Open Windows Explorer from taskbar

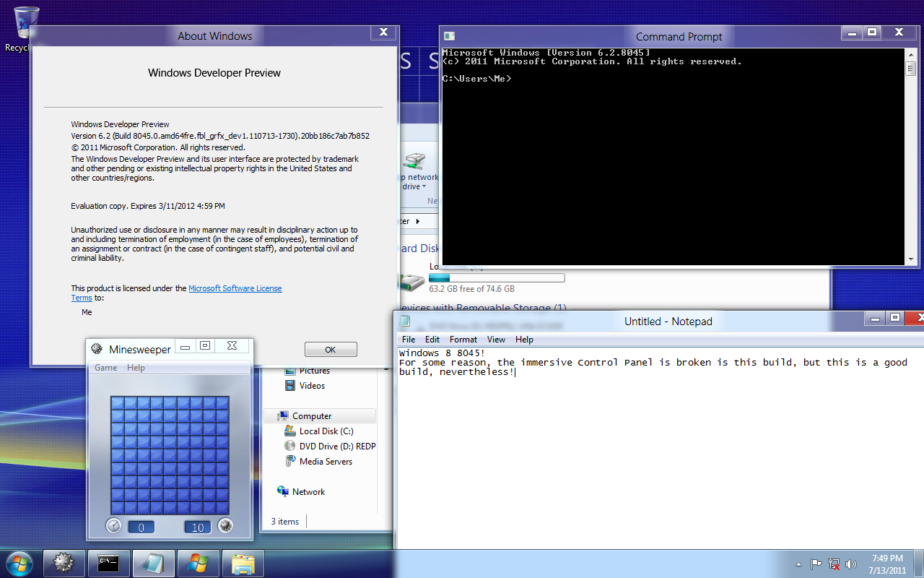[243, 563]
